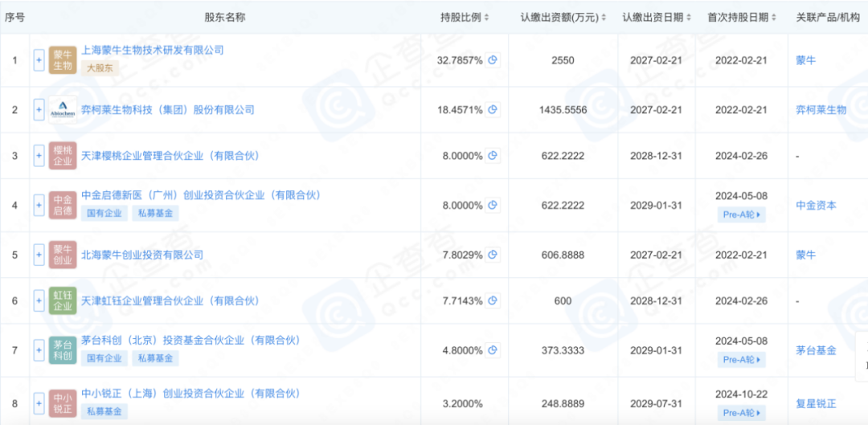The image size is (868, 425).
Task: Expand row 8 中小锐正 plus button
Action: [39, 404]
